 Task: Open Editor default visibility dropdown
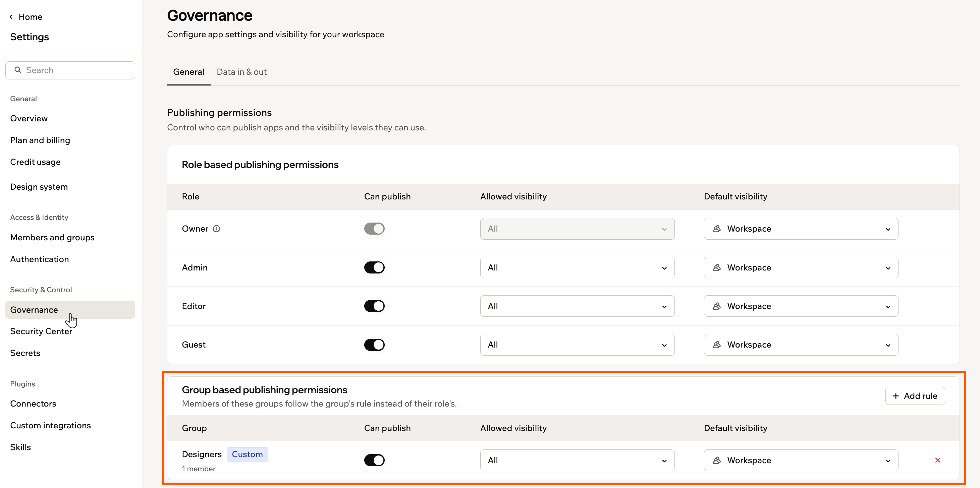tap(801, 306)
